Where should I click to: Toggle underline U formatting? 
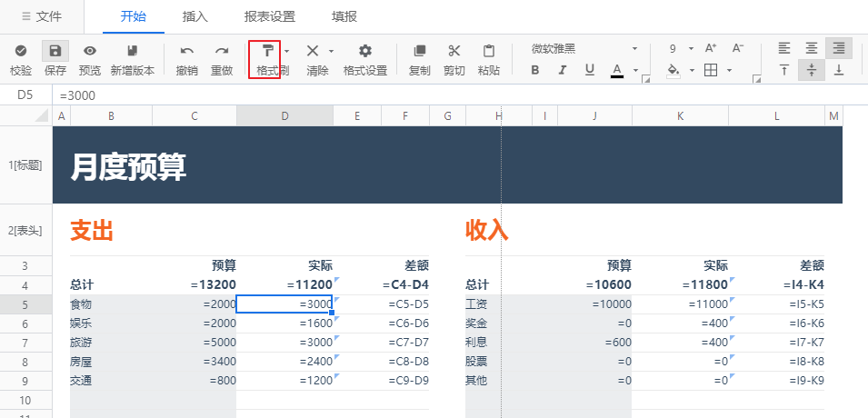pos(590,70)
